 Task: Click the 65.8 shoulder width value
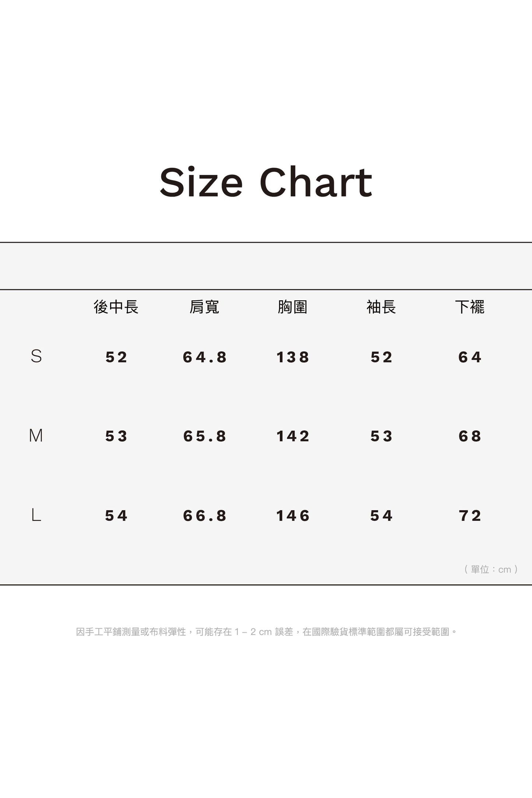pyautogui.click(x=205, y=437)
